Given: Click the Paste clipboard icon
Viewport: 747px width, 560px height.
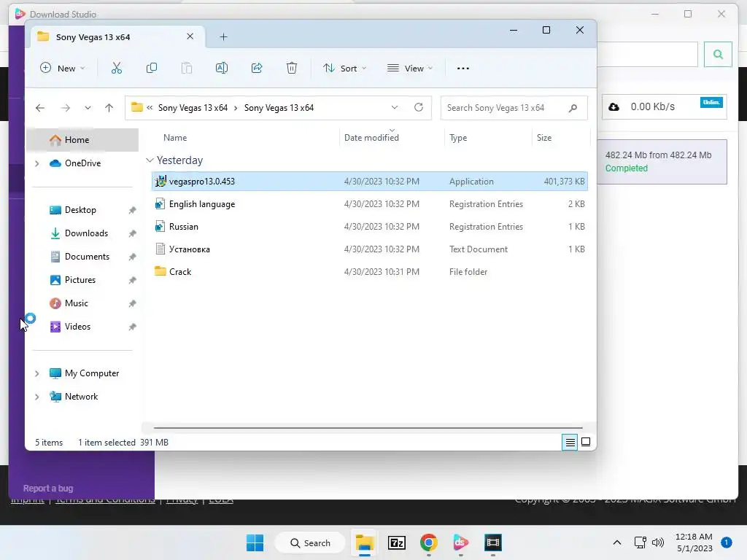Looking at the screenshot, I should click(187, 68).
